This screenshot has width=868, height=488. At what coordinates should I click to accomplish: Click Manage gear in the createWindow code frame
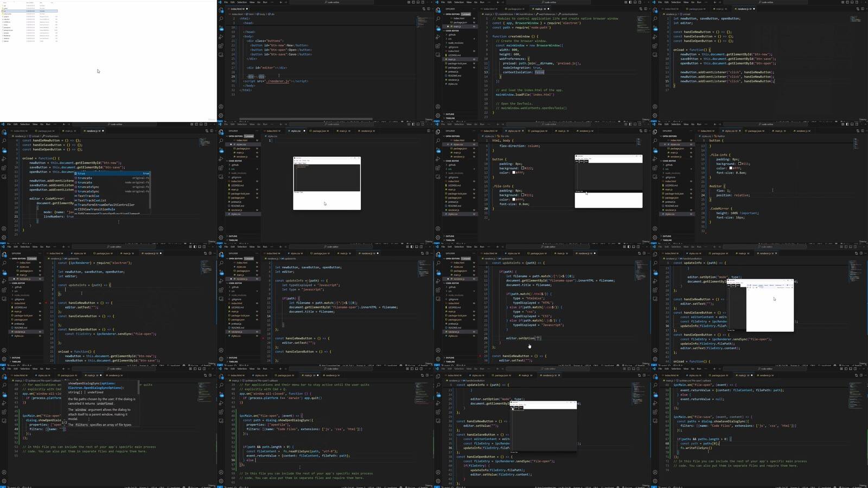tap(438, 115)
